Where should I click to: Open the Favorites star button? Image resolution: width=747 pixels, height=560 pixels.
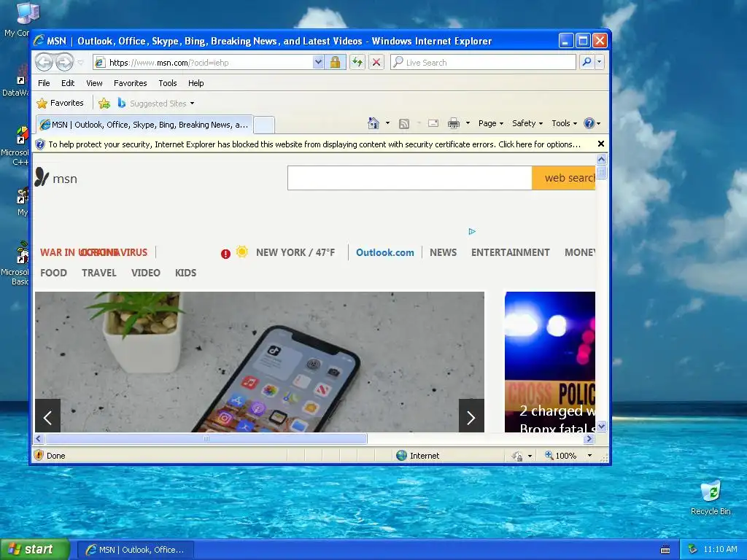pos(60,103)
